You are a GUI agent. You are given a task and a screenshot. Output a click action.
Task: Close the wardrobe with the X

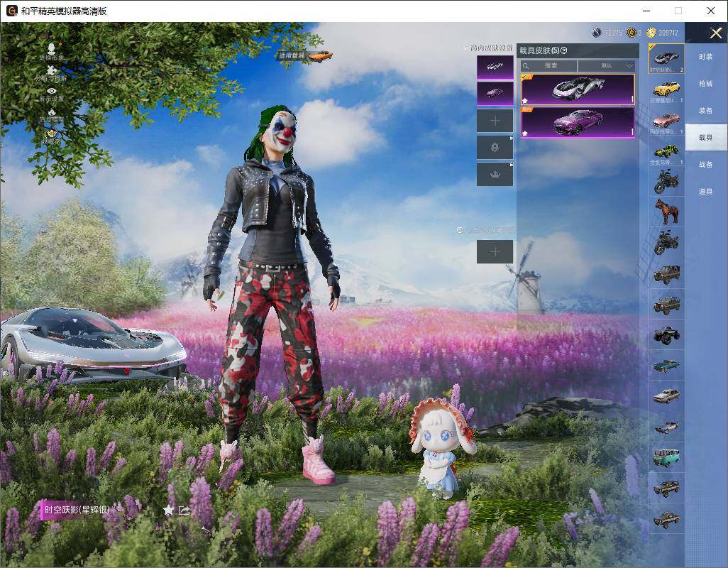(715, 33)
